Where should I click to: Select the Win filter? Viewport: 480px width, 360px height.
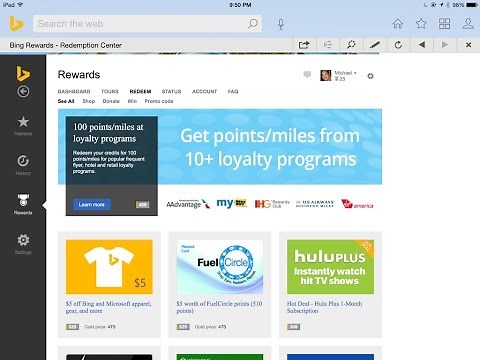(x=132, y=101)
